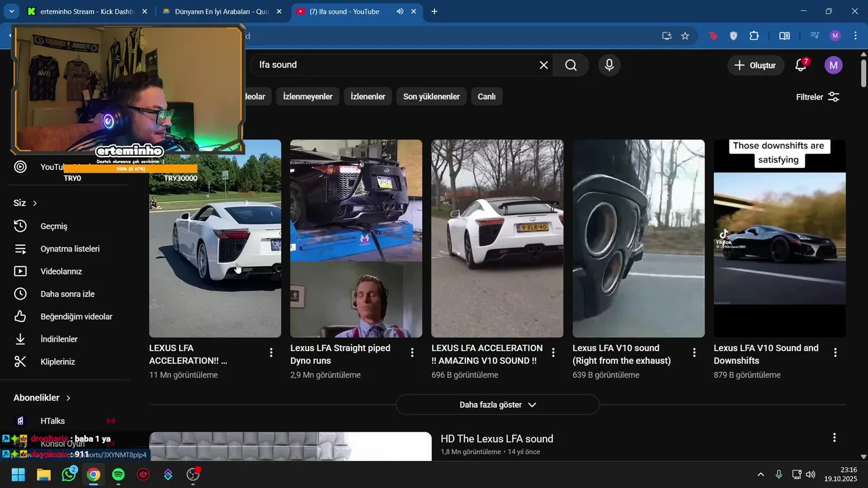Select the Canlı filter chip
The image size is (868, 488).
(487, 96)
